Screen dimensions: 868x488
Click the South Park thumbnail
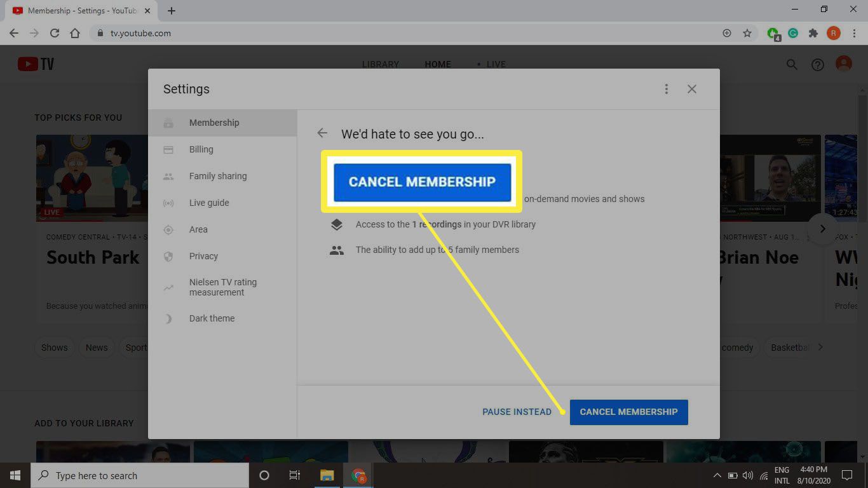point(92,178)
